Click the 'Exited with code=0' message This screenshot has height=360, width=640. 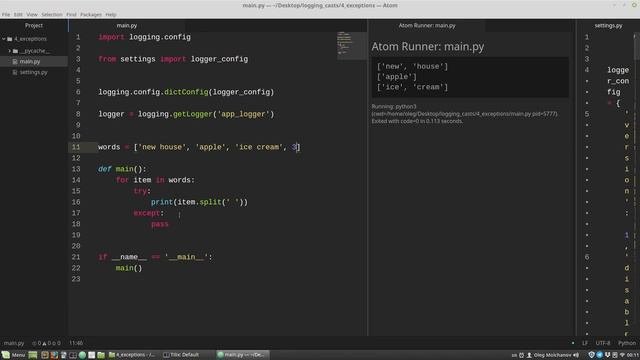(417, 121)
